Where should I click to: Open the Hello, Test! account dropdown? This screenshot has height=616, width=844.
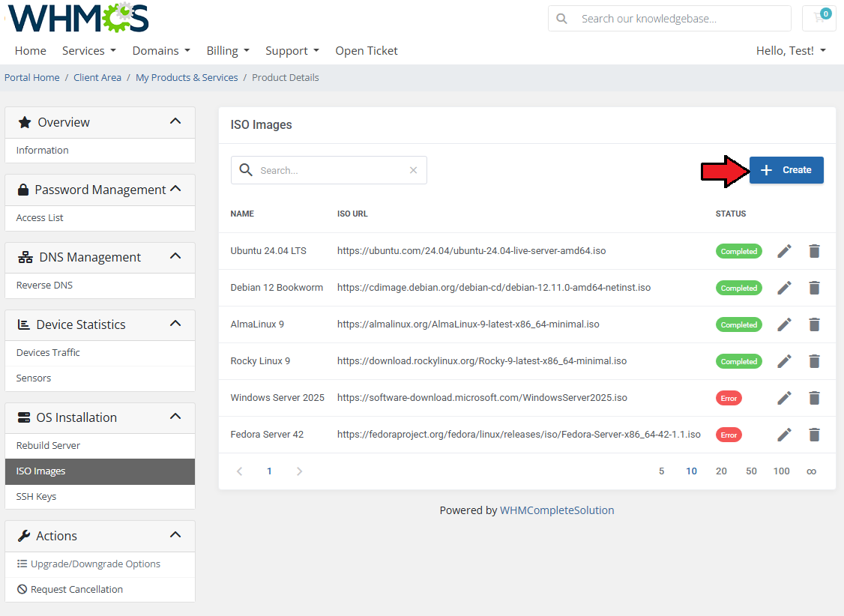tap(791, 50)
